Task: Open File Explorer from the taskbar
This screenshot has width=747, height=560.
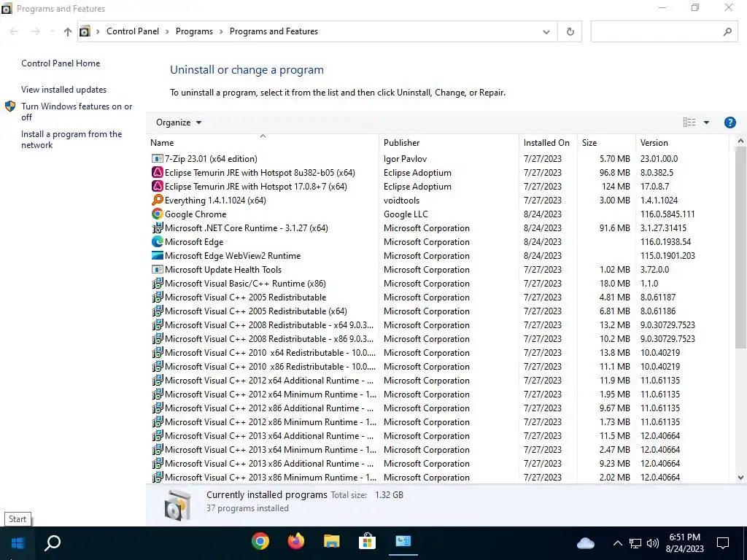Action: (332, 542)
